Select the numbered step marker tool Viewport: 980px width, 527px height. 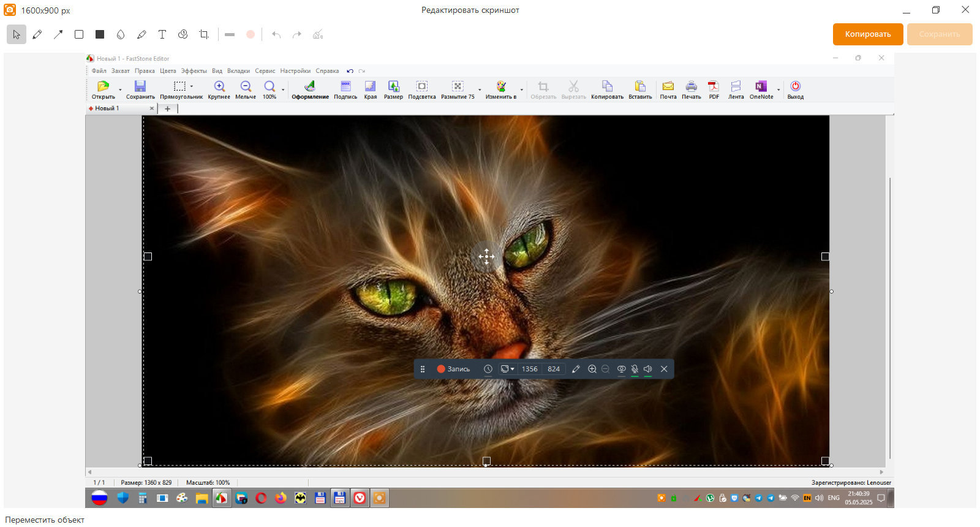click(x=183, y=35)
